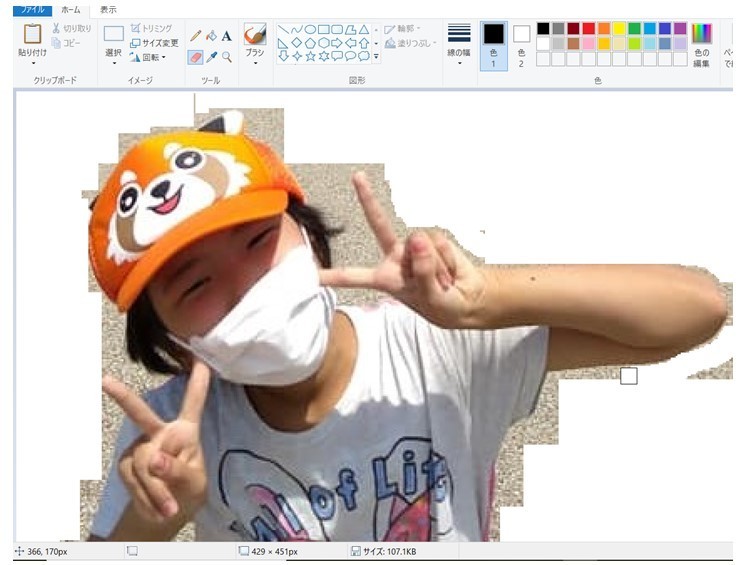753x565 pixels.
Task: Choose the Six-point star shape
Action: (x=324, y=56)
